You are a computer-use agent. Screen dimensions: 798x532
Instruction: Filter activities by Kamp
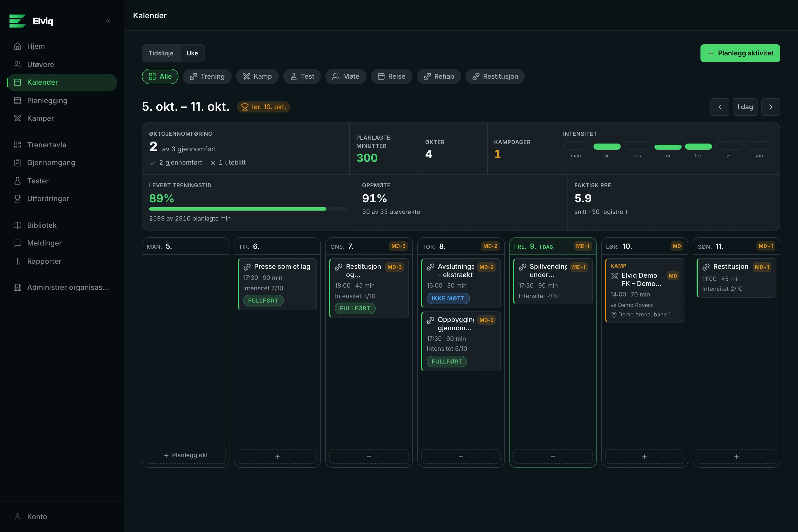257,76
